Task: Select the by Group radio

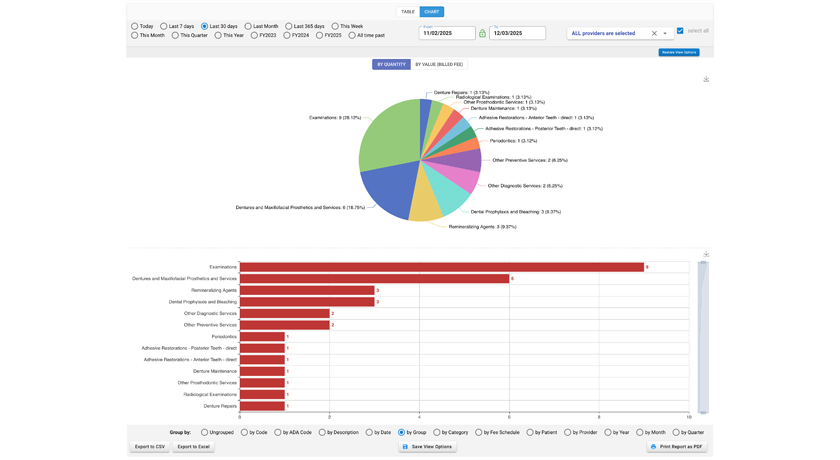Action: pos(401,432)
